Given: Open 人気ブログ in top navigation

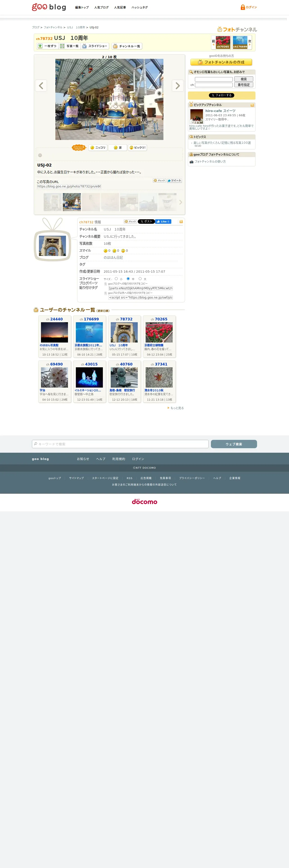Looking at the screenshot, I should (x=101, y=7).
